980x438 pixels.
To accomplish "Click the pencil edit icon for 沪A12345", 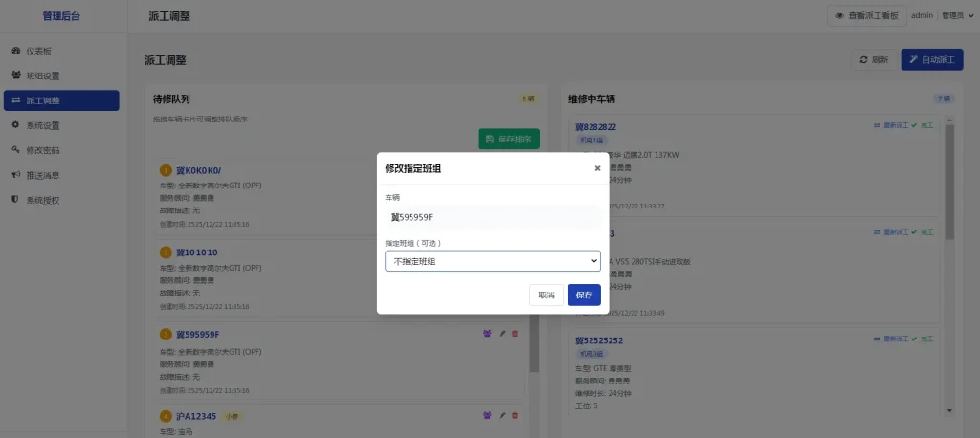I will pos(502,415).
